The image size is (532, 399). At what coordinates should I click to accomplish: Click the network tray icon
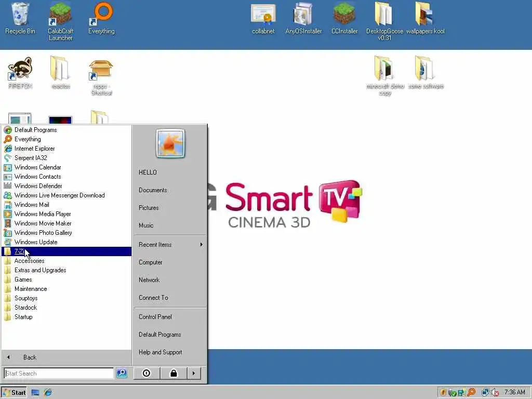click(x=485, y=393)
